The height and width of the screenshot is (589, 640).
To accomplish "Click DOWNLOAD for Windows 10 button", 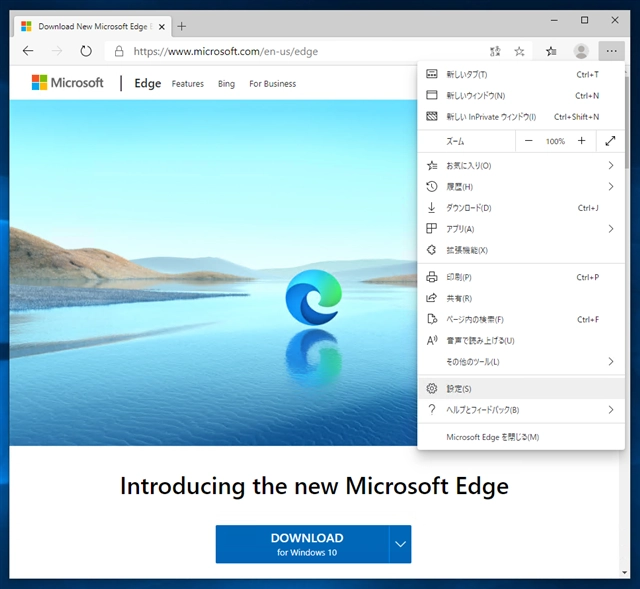I will coord(302,544).
